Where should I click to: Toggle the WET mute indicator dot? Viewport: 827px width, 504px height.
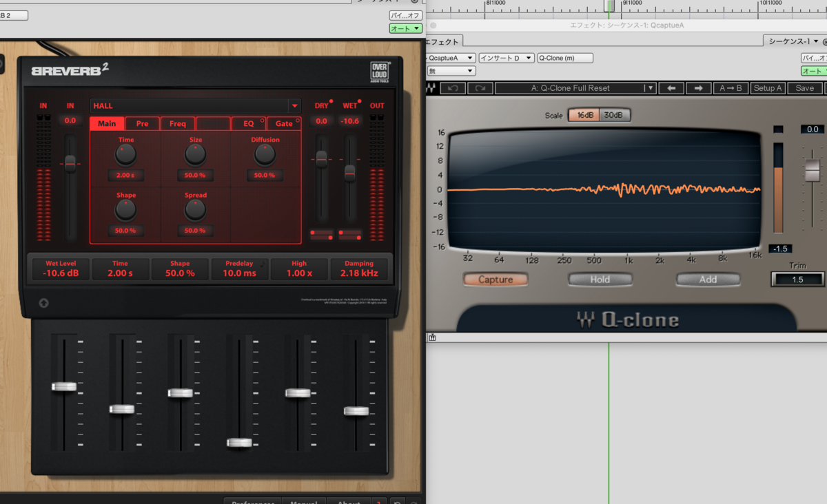(x=360, y=102)
